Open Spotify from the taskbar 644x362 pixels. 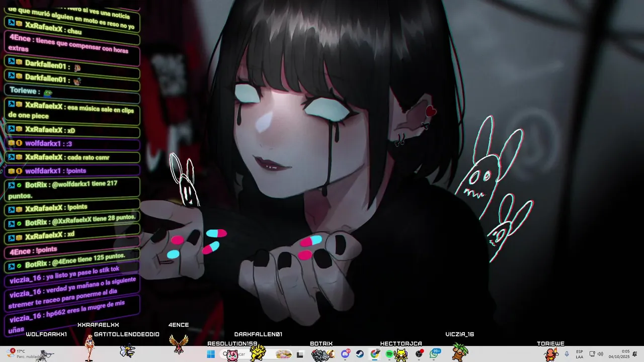tap(389, 354)
